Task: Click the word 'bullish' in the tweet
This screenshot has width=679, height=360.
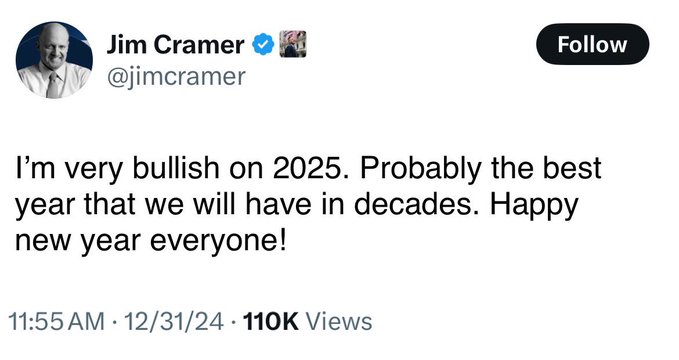Action: pyautogui.click(x=176, y=168)
